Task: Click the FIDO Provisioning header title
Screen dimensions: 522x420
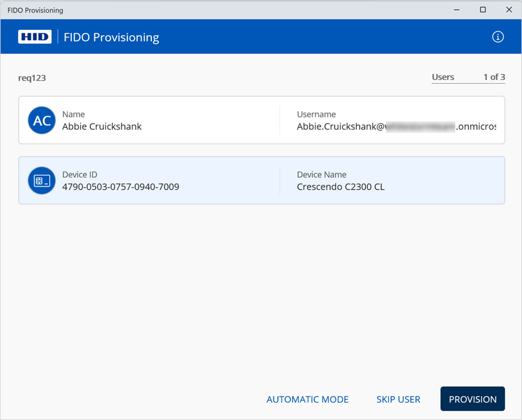Action: click(112, 37)
